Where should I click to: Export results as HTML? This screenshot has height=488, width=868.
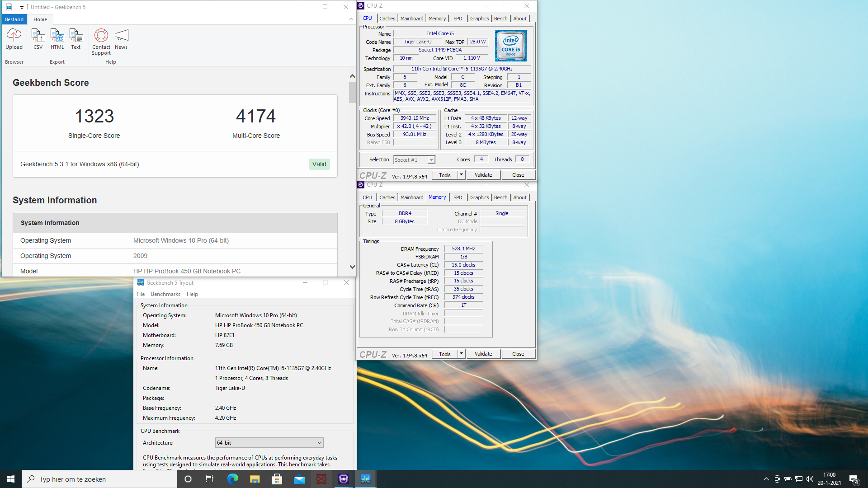coord(57,39)
